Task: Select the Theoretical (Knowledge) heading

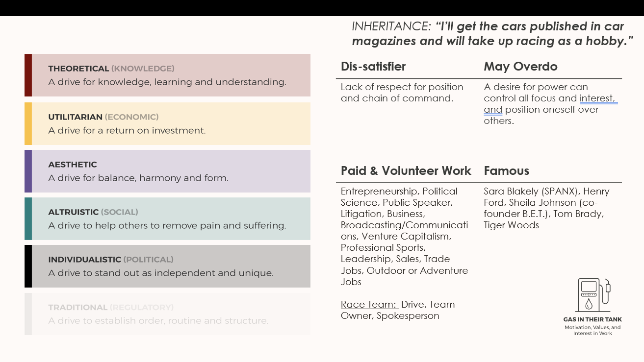Action: (111, 69)
